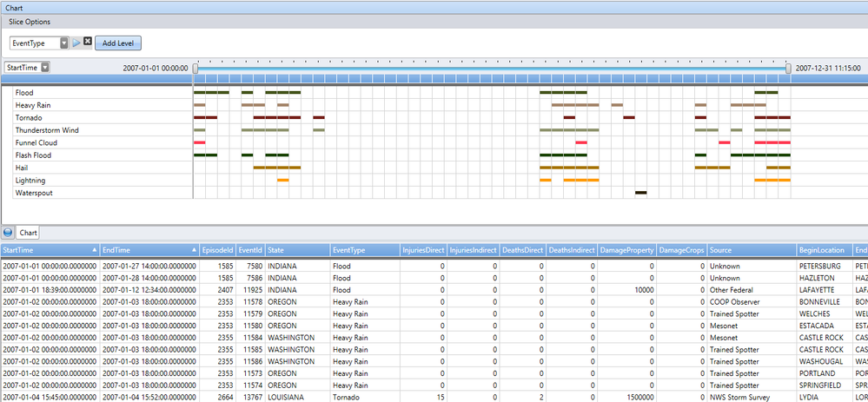The height and width of the screenshot is (402, 868).
Task: Sort by the DeathsDirect column header
Action: 522,250
